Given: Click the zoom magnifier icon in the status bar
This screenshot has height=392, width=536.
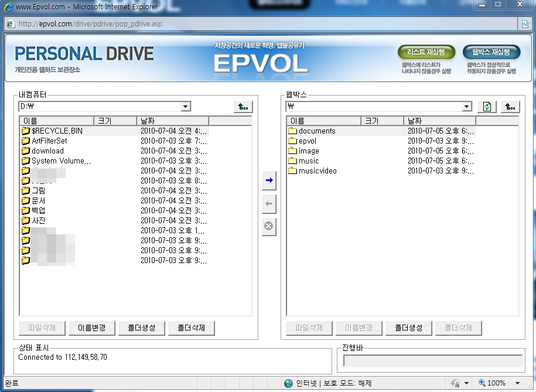Looking at the screenshot, I should (482, 383).
